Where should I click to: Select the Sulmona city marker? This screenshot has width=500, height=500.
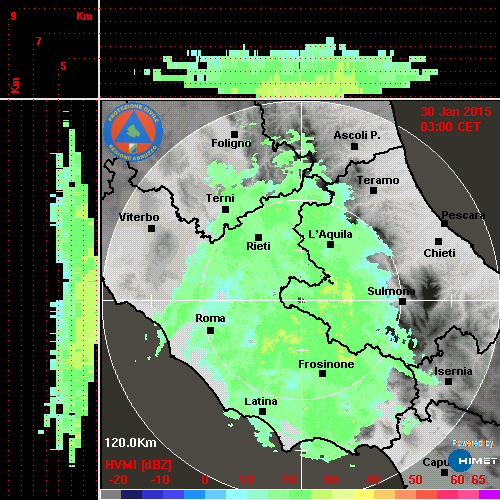coord(402,301)
